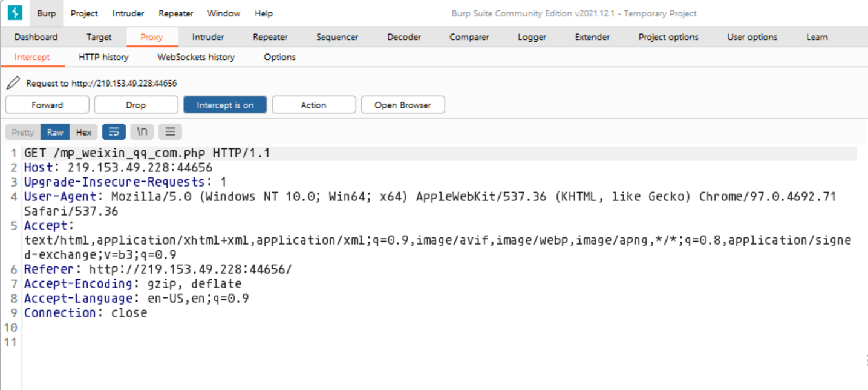Screen dimensions: 868x390
Task: Click the Drop button
Action: coord(136,105)
